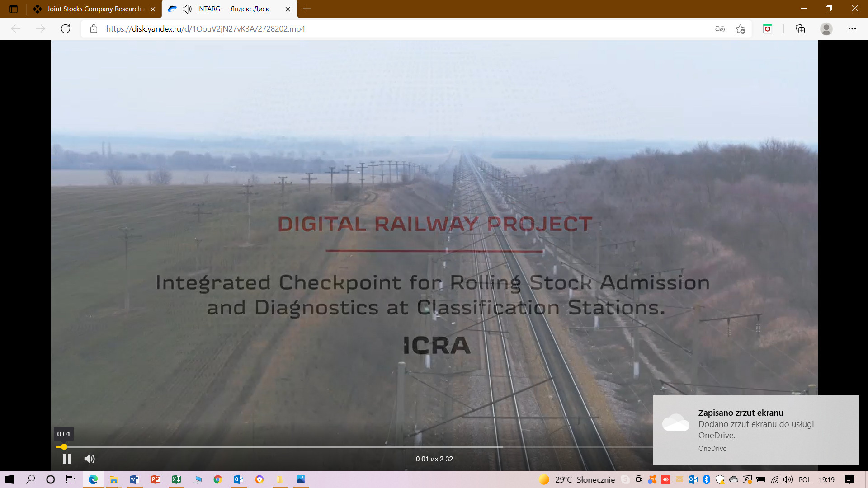Mute the tab via speaker icon

187,9
